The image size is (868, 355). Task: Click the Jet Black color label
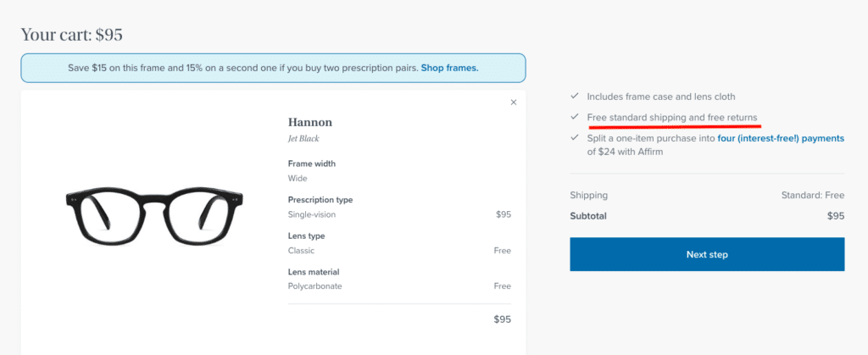pos(303,138)
